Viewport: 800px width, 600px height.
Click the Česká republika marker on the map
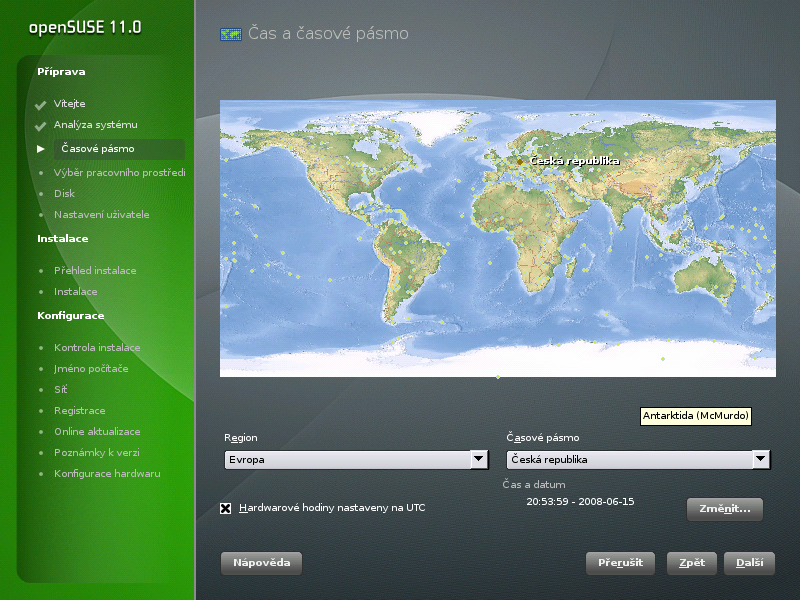[x=519, y=161]
